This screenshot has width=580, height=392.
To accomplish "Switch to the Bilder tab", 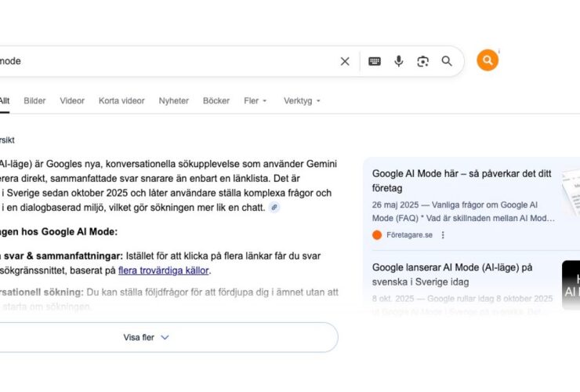I will point(34,101).
